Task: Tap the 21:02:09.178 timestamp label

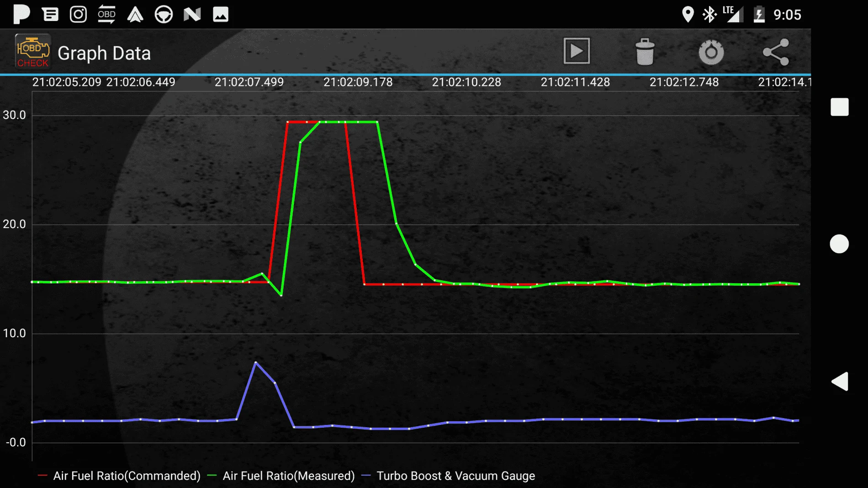Action: (358, 82)
